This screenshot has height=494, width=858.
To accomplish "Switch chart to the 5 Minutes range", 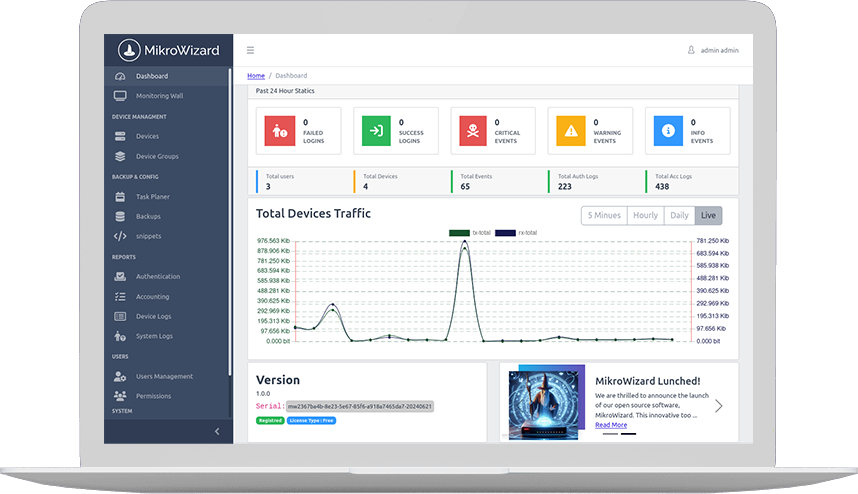I will click(x=604, y=215).
